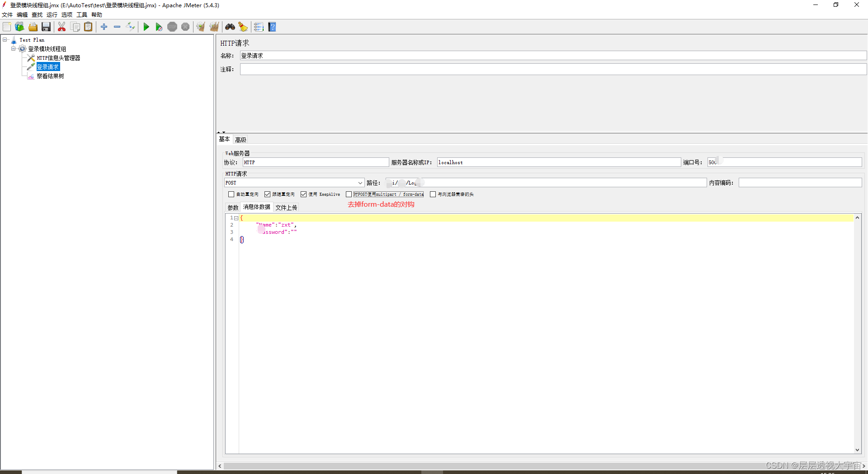
Task: Click the 协议 protocol field
Action: click(x=316, y=162)
